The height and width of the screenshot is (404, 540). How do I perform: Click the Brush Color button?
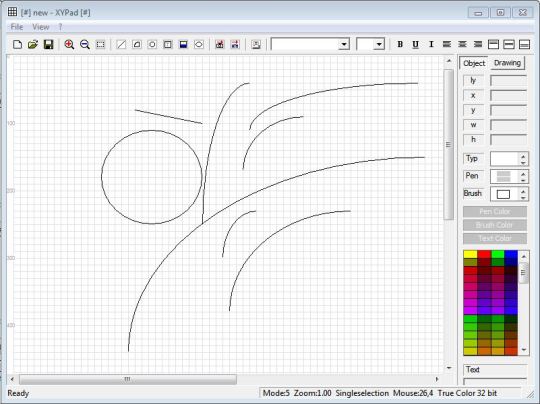pyautogui.click(x=495, y=225)
